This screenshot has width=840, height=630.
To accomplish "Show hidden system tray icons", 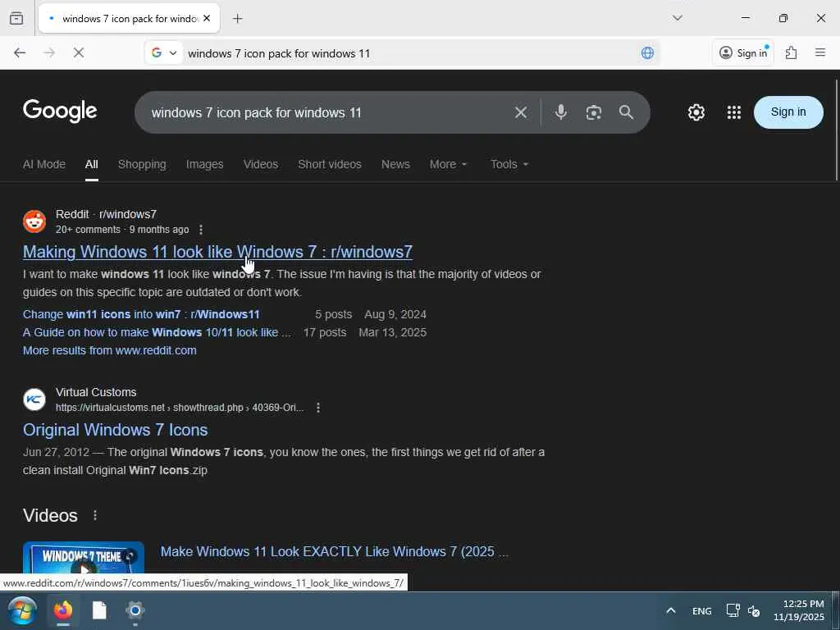I will (671, 610).
